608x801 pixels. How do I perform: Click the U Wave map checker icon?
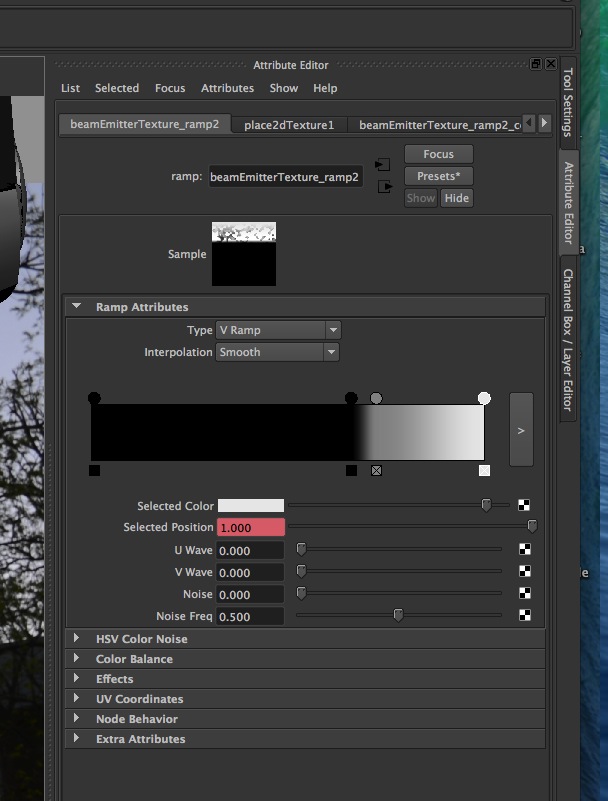[525, 550]
